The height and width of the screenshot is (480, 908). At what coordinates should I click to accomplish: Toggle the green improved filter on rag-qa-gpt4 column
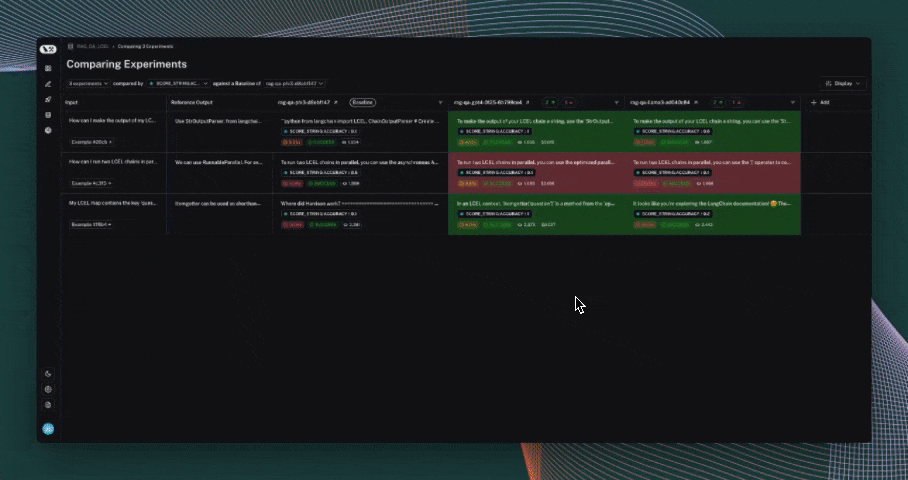point(549,102)
